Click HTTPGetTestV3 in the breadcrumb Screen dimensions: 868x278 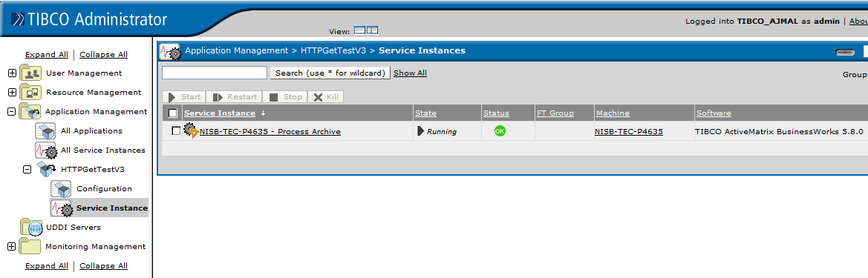click(333, 50)
